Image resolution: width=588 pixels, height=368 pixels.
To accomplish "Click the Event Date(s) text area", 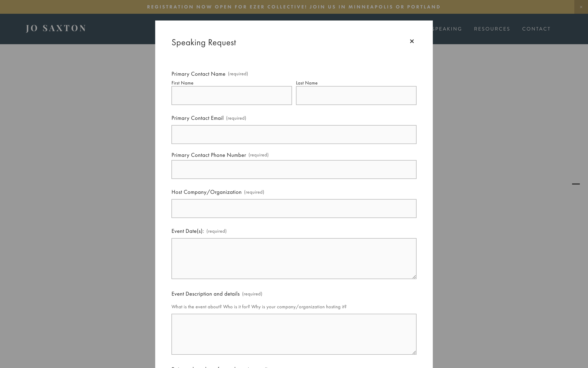I will coord(294,259).
